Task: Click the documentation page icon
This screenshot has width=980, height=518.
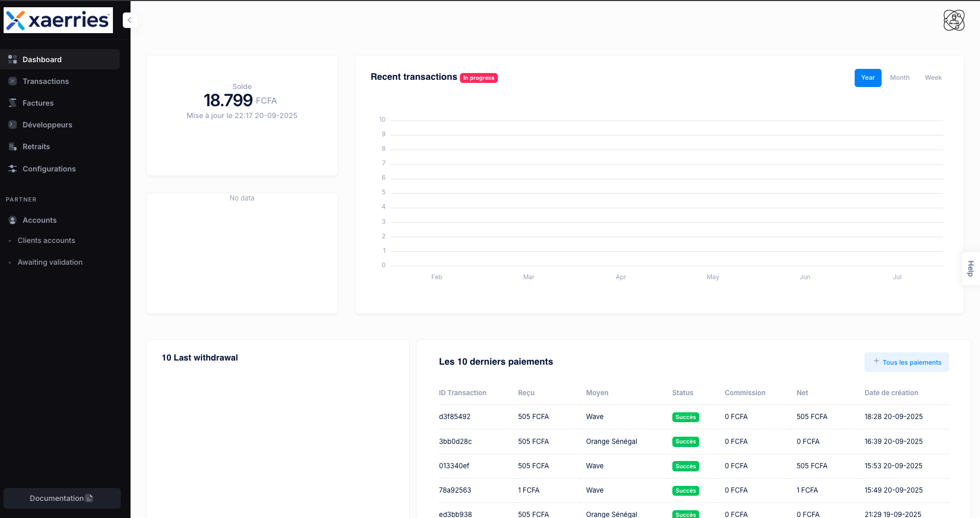Action: pos(90,498)
